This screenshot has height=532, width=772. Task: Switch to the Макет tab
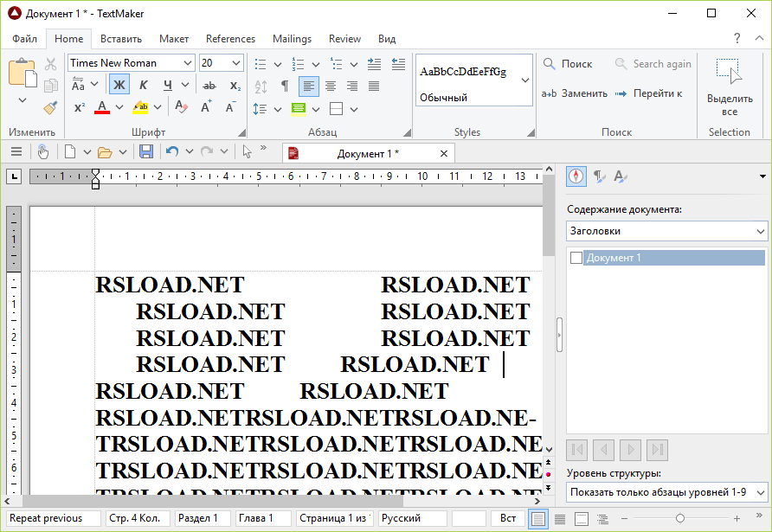coord(174,38)
